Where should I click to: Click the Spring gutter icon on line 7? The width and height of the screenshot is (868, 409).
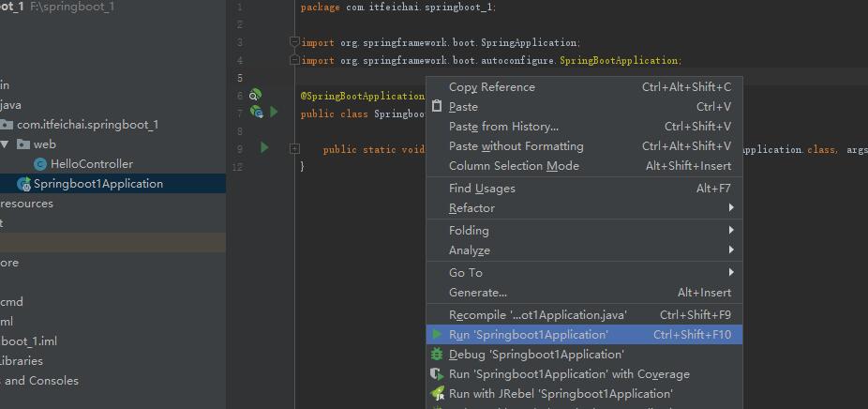(256, 112)
